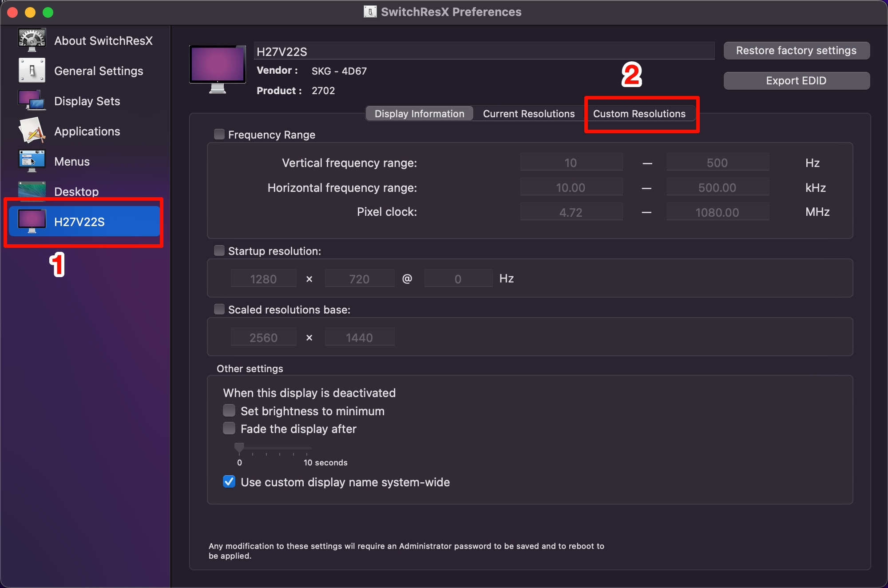Image resolution: width=888 pixels, height=588 pixels.
Task: Tick the Startup resolution checkbox
Action: click(219, 250)
